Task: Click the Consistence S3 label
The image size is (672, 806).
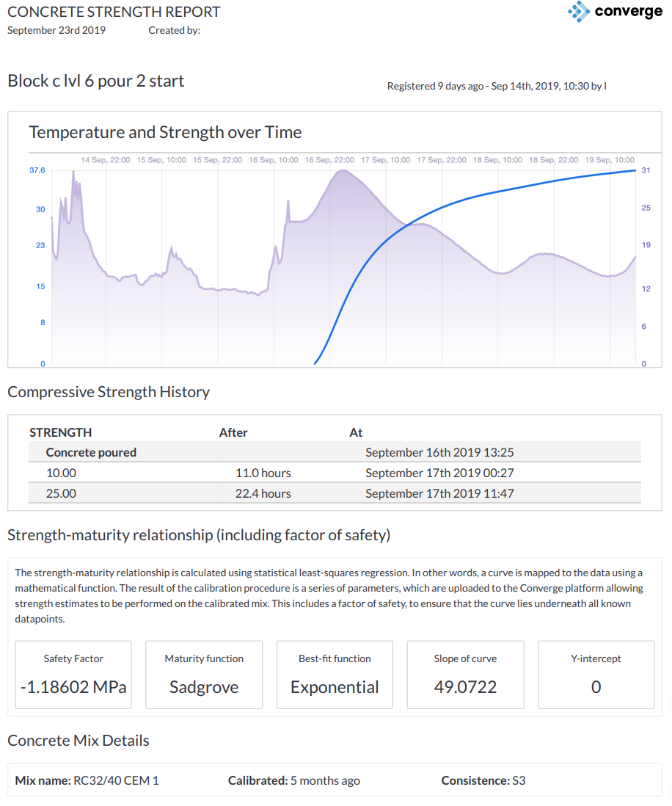Action: coord(483,780)
